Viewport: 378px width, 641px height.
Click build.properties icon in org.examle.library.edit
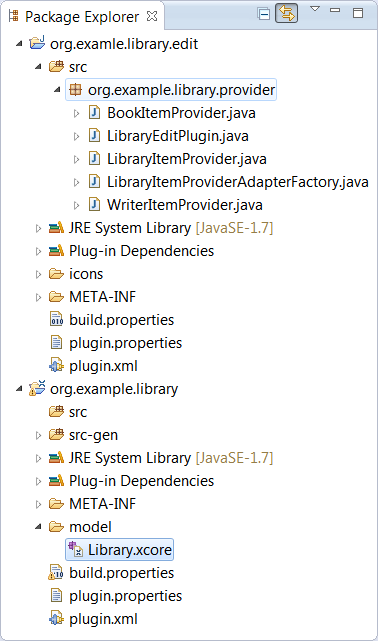coord(56,319)
